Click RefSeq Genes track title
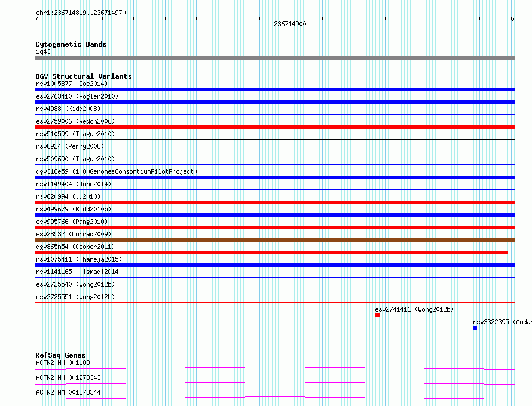The image size is (532, 406). coord(60,355)
